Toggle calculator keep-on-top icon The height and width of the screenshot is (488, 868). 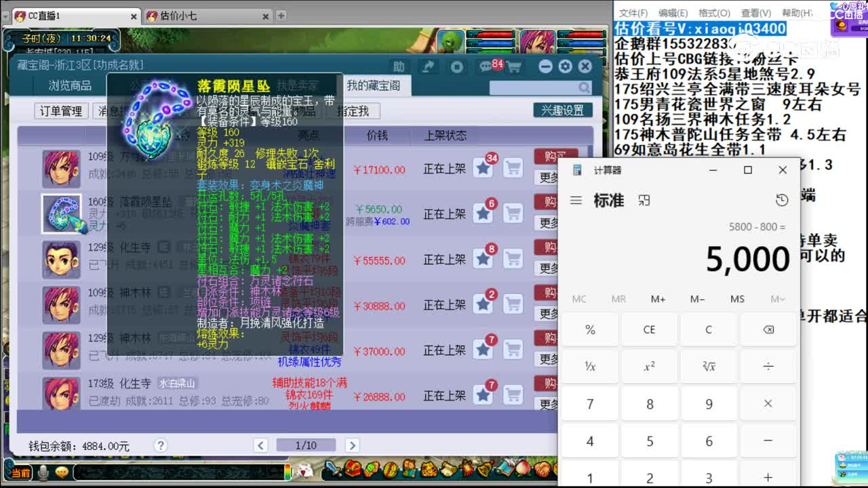644,200
